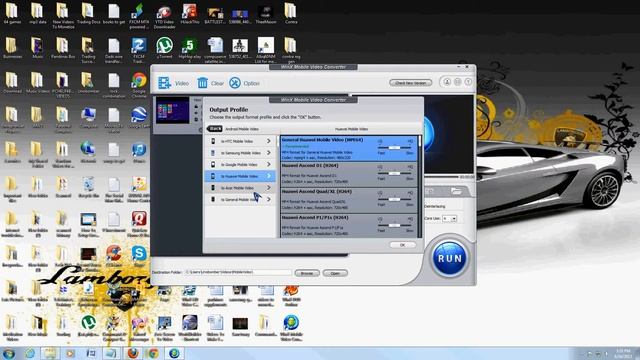
Task: Open uTorrent shortcut in second desktop row
Action: click(164, 48)
